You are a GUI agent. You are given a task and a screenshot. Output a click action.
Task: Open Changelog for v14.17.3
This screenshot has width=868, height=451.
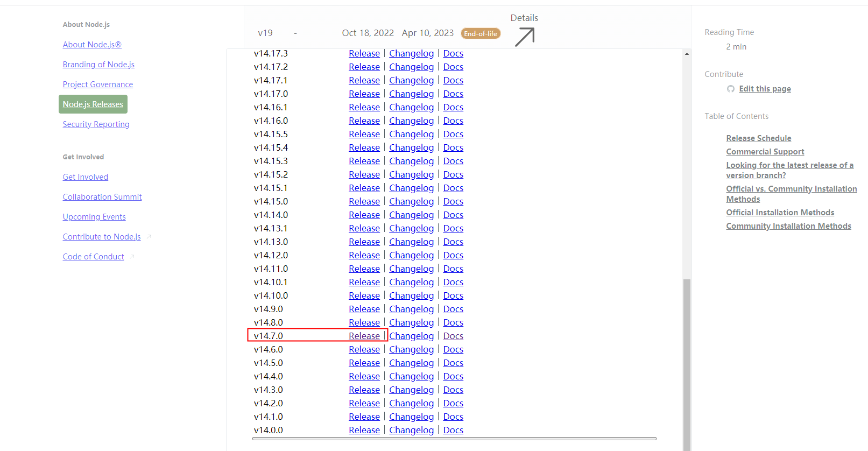tap(411, 53)
